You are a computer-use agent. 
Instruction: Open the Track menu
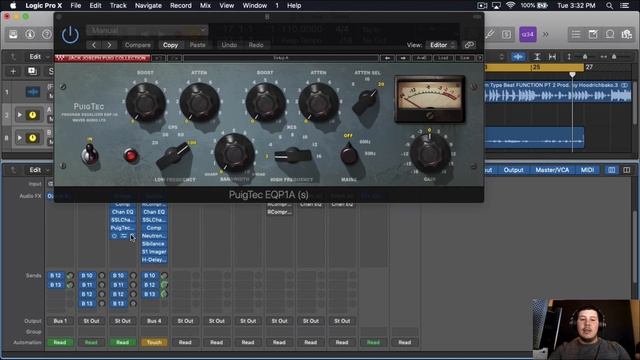point(118,6)
